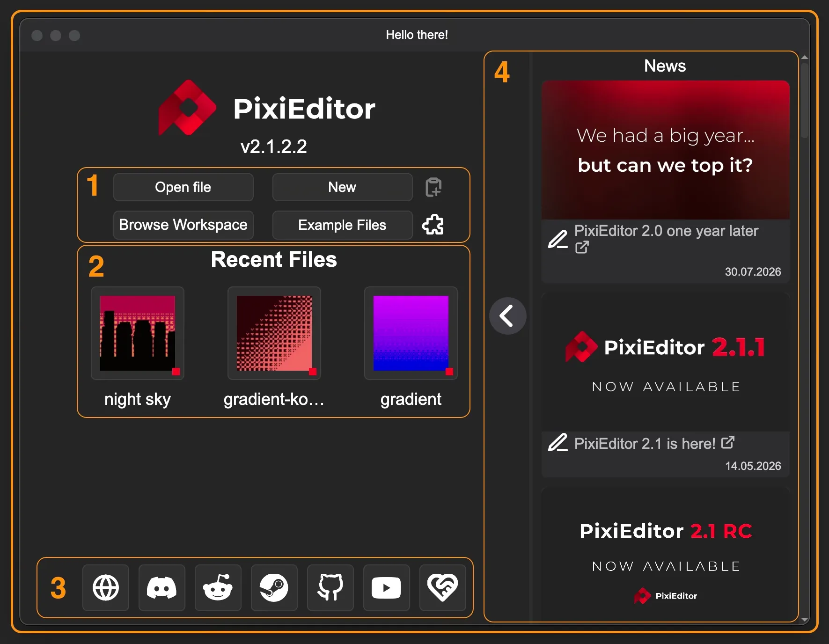Click the 14.05.2026 news date
Image resolution: width=829 pixels, height=644 pixels.
753,466
